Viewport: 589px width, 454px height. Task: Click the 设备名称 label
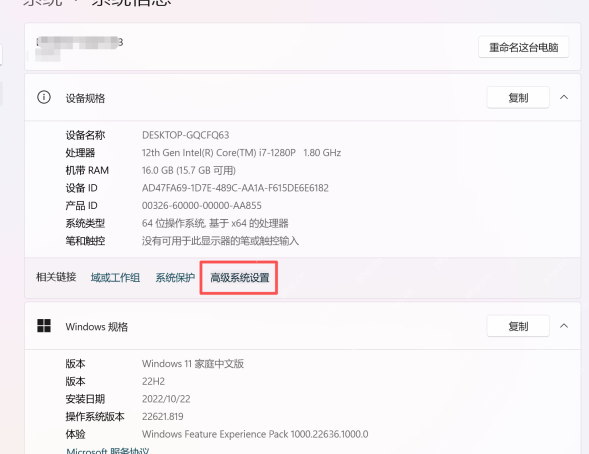coord(85,135)
